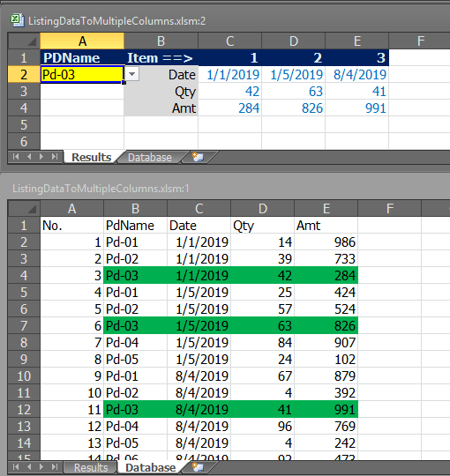This screenshot has width=450, height=476.
Task: Select column F header in top window
Action: click(420, 41)
